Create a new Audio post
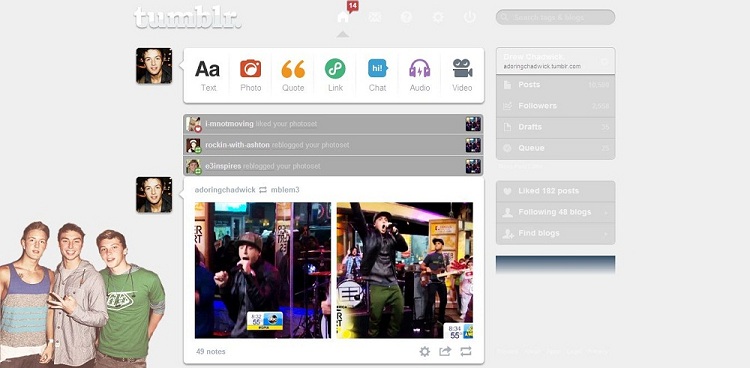The width and height of the screenshot is (750, 368). click(419, 75)
